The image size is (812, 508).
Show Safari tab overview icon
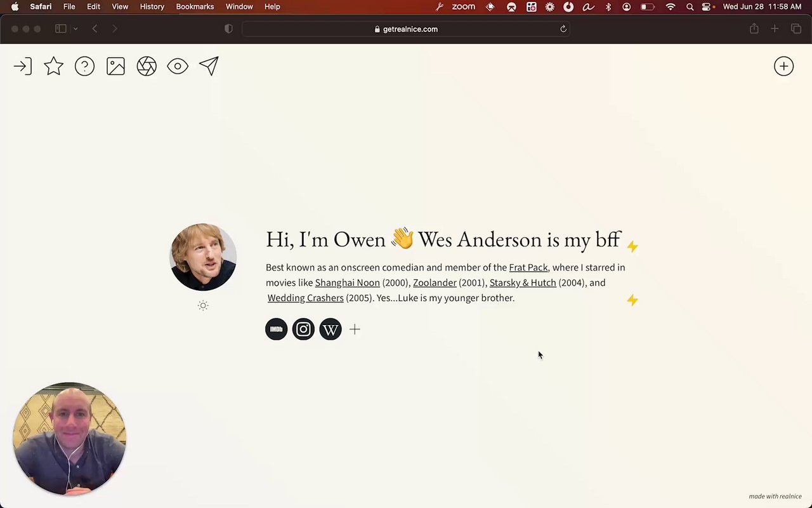click(x=796, y=29)
